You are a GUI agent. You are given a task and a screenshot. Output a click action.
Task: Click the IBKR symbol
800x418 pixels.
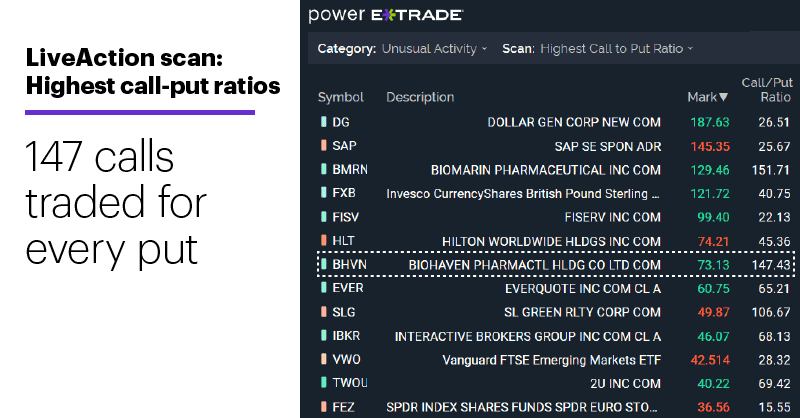pos(346,336)
